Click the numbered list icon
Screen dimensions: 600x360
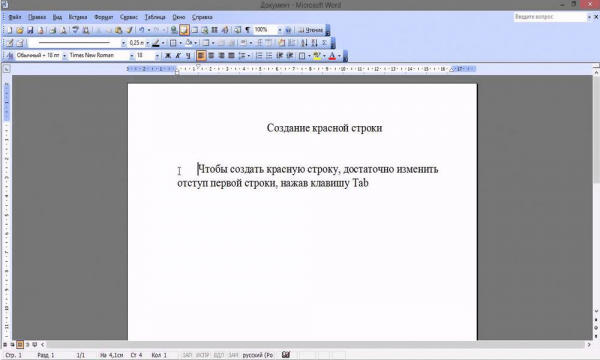coord(259,56)
